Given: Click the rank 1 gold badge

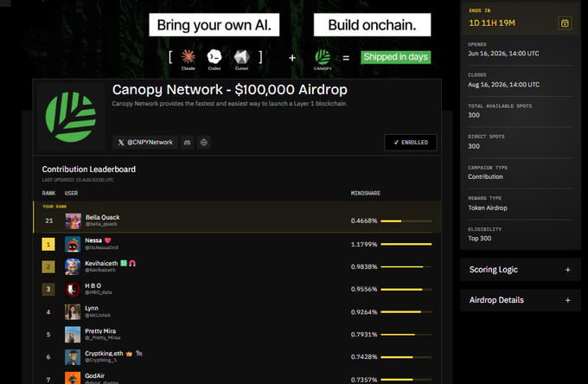Looking at the screenshot, I should point(48,244).
